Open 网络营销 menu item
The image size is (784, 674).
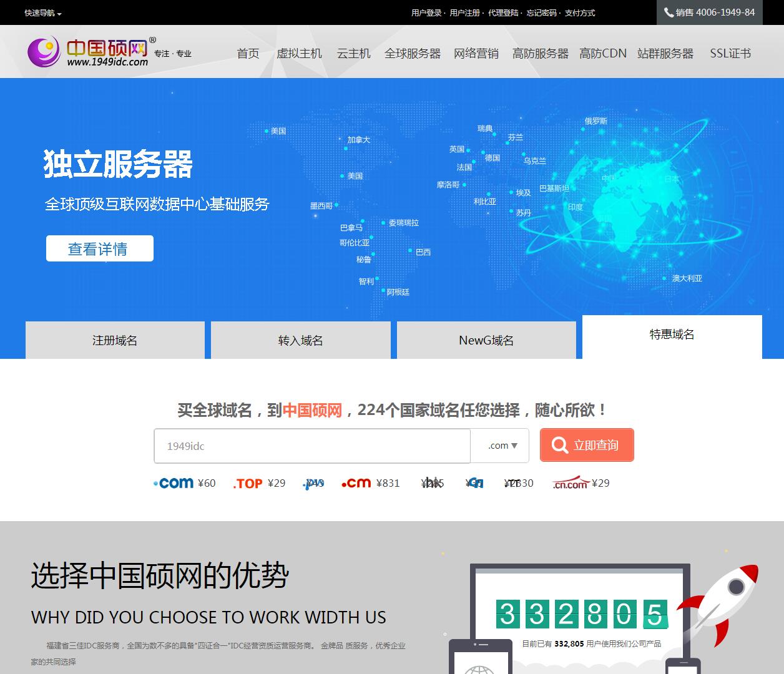476,54
